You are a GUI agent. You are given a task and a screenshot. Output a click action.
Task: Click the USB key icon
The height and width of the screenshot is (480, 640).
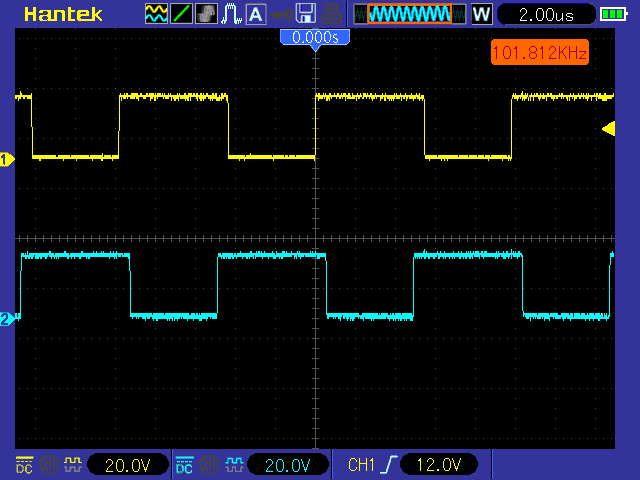pyautogui.click(x=282, y=14)
